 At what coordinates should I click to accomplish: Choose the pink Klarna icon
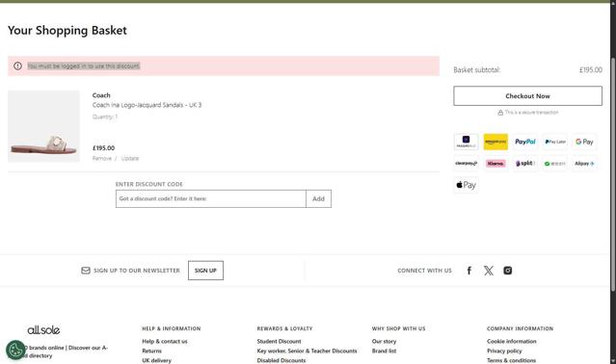click(x=495, y=163)
